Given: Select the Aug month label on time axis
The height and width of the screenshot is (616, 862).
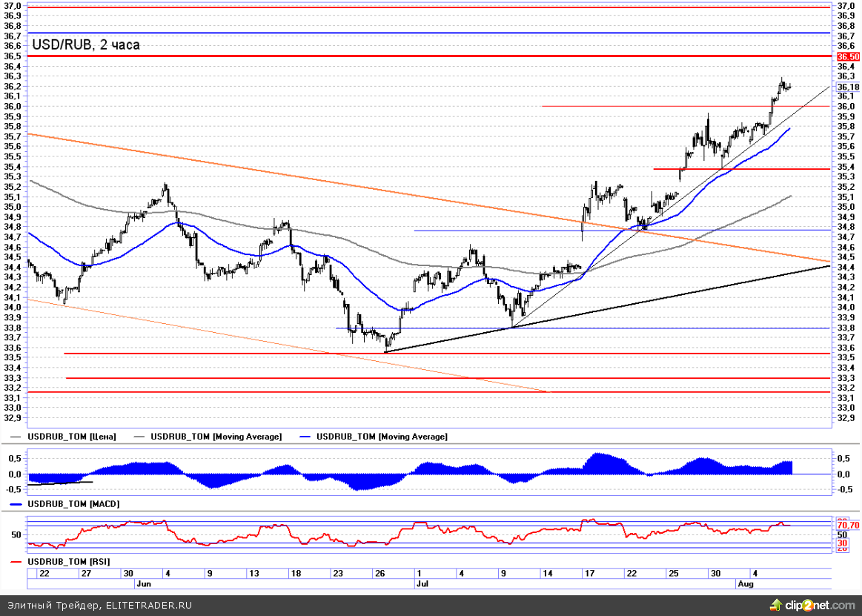Looking at the screenshot, I should click(x=744, y=583).
